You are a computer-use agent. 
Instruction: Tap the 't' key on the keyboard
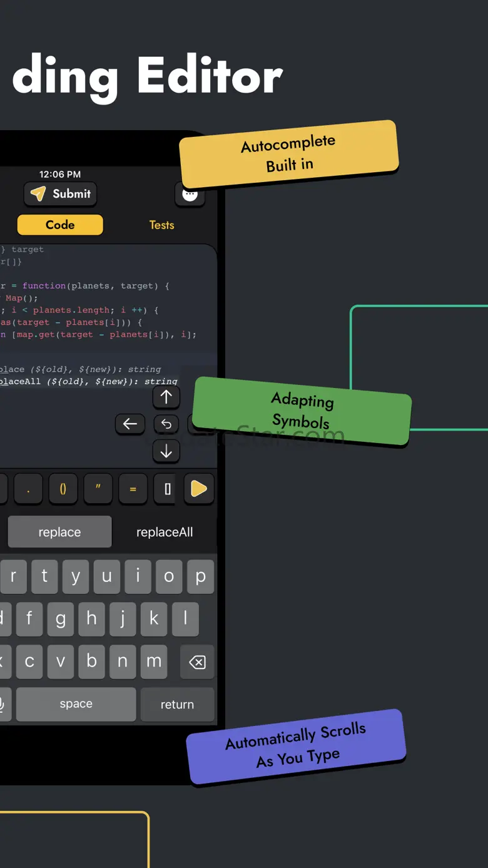click(44, 576)
